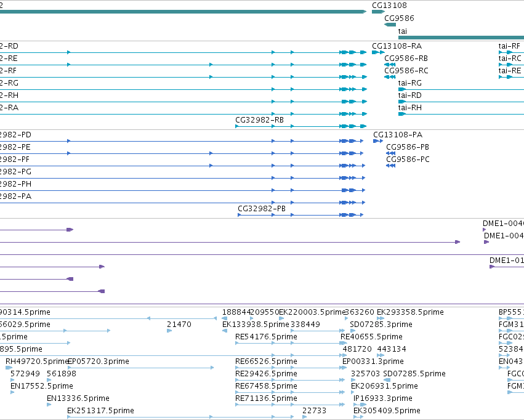
Task: Click the CG9586 gene label
Action: (399, 18)
